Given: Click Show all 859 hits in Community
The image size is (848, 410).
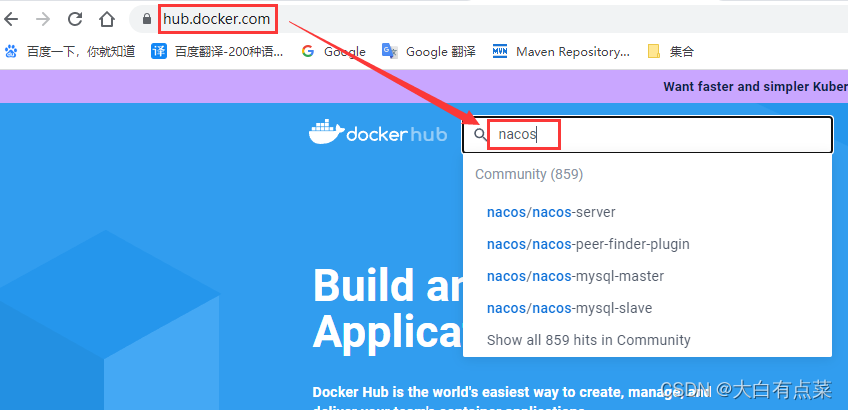Looking at the screenshot, I should click(588, 340).
